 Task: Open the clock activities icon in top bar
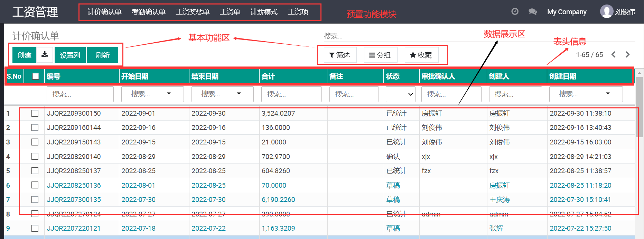pyautogui.click(x=515, y=11)
